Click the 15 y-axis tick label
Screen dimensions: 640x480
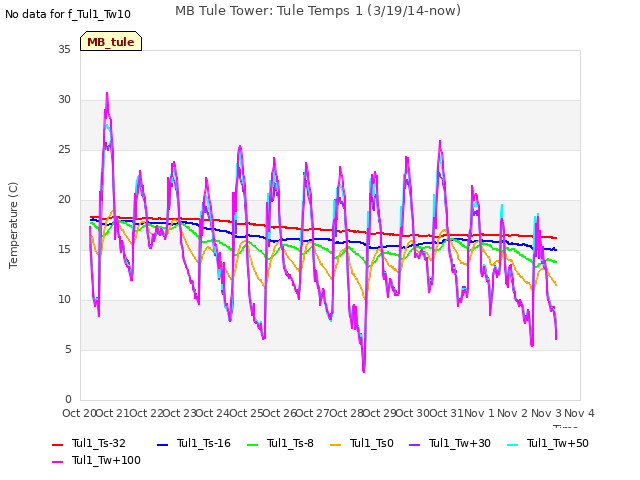point(64,249)
